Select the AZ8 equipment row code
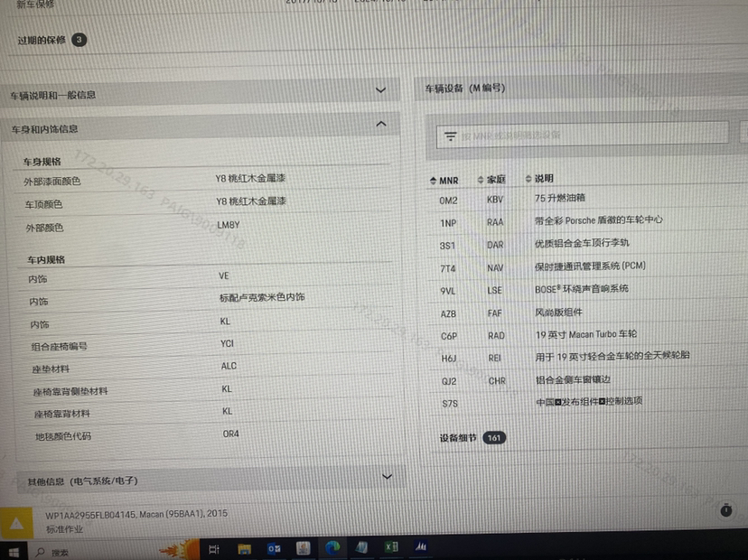748x560 pixels. (x=448, y=313)
